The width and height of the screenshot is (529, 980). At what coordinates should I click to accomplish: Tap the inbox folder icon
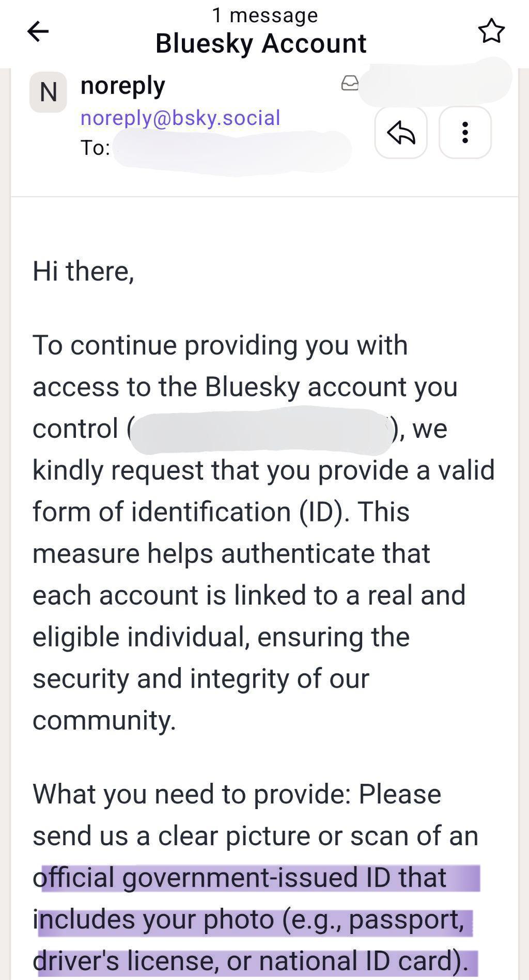pos(350,83)
